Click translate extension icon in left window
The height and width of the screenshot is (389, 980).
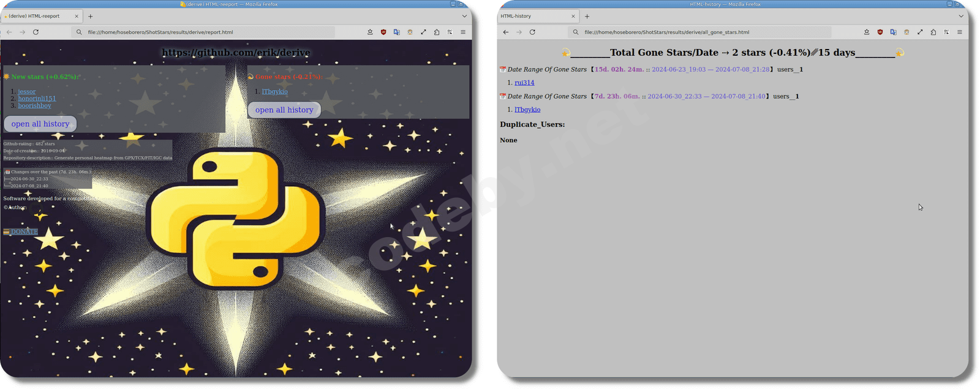397,32
